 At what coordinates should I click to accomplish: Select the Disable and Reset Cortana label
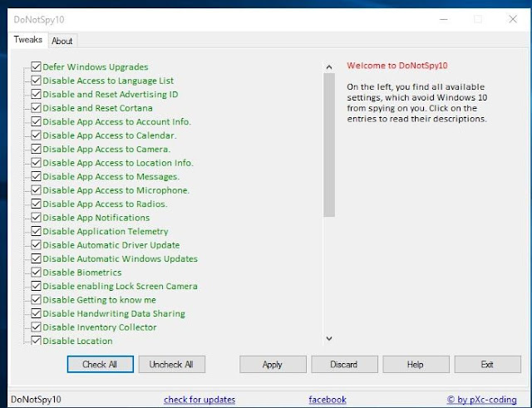[x=97, y=108]
